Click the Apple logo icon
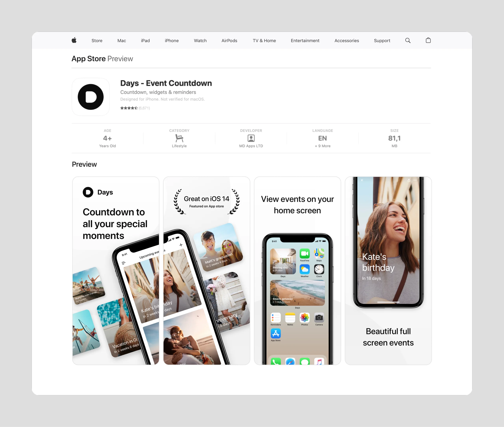Screen dimensions: 504x427 pos(74,40)
